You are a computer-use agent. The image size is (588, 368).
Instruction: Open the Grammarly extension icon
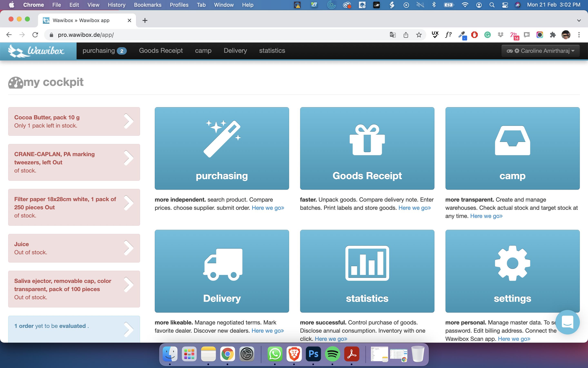pyautogui.click(x=487, y=35)
